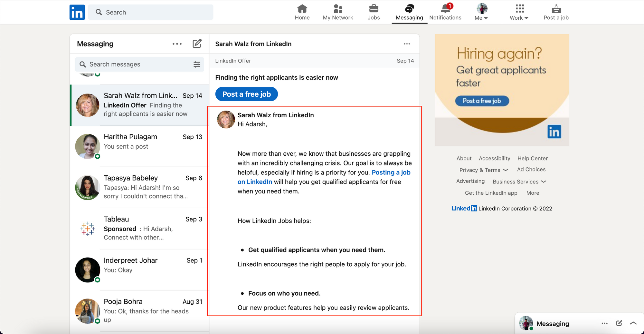Compose a new message with the pencil icon
The image size is (644, 334).
197,44
